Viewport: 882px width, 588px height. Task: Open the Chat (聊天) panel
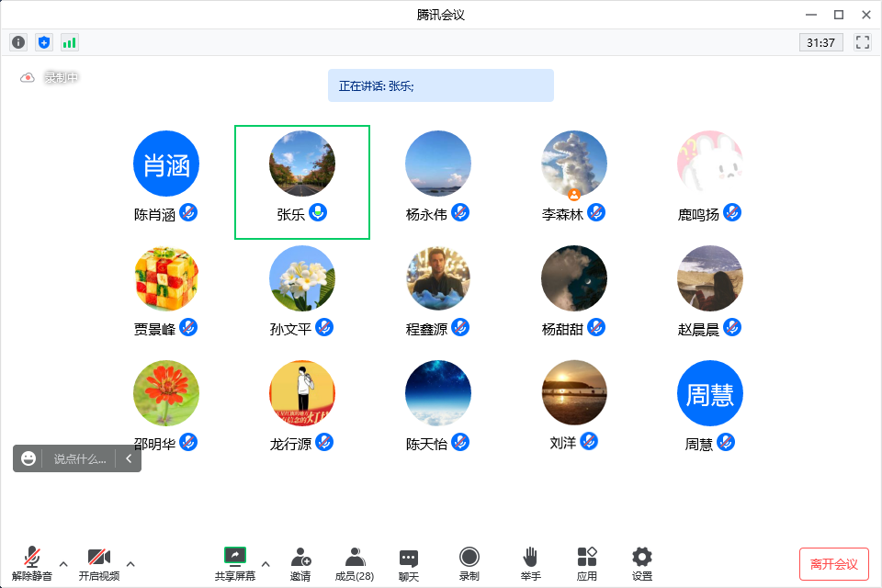tap(409, 563)
